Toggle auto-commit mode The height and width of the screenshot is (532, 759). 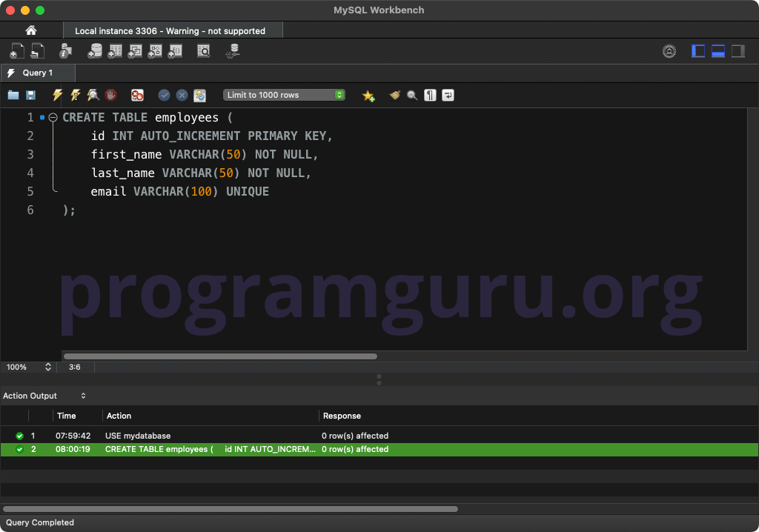(x=200, y=95)
